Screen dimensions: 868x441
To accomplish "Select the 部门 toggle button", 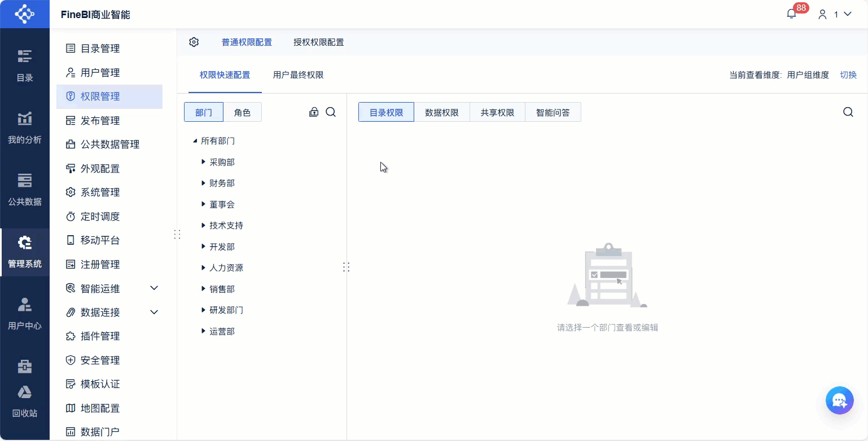I will tap(204, 112).
